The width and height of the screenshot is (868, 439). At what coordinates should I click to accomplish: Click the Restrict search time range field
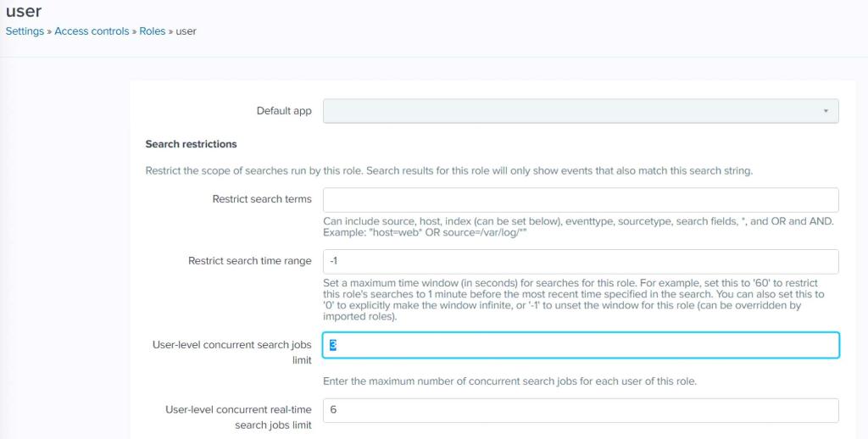[581, 261]
